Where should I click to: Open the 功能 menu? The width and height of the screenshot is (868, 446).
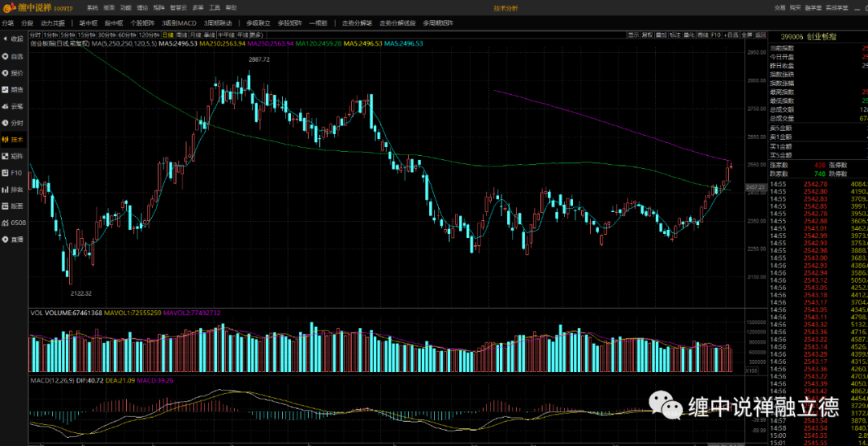[125, 8]
